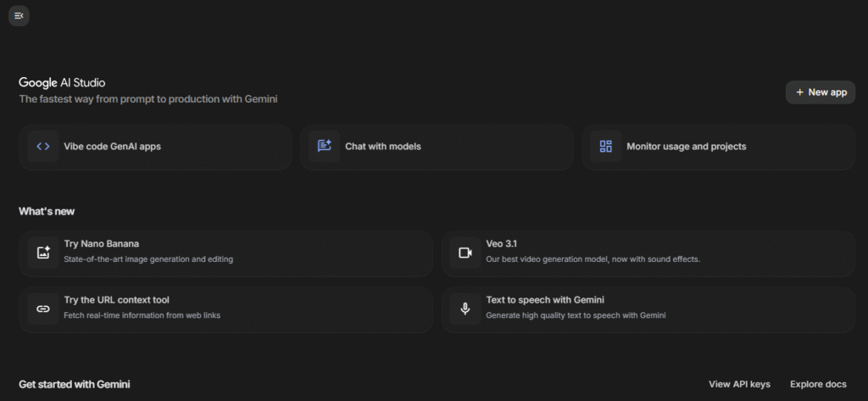Open Monitor usage and projects card
868x401 pixels.
[719, 147]
